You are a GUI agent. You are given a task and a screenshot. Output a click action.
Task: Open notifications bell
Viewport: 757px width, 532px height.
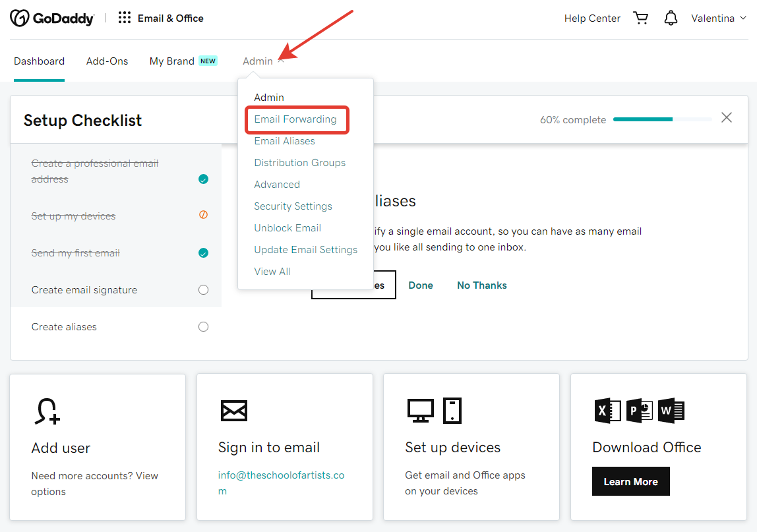click(x=671, y=18)
